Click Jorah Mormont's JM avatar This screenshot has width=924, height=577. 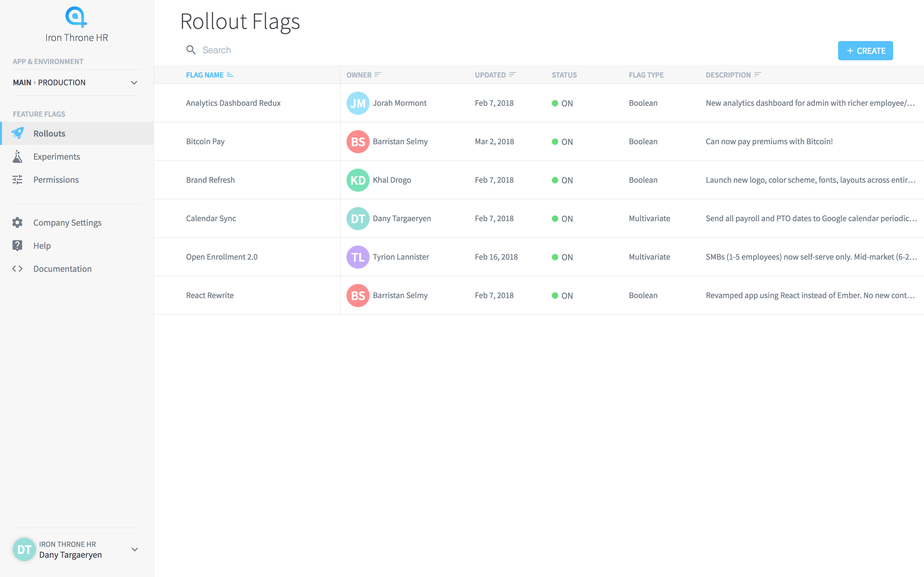coord(358,103)
